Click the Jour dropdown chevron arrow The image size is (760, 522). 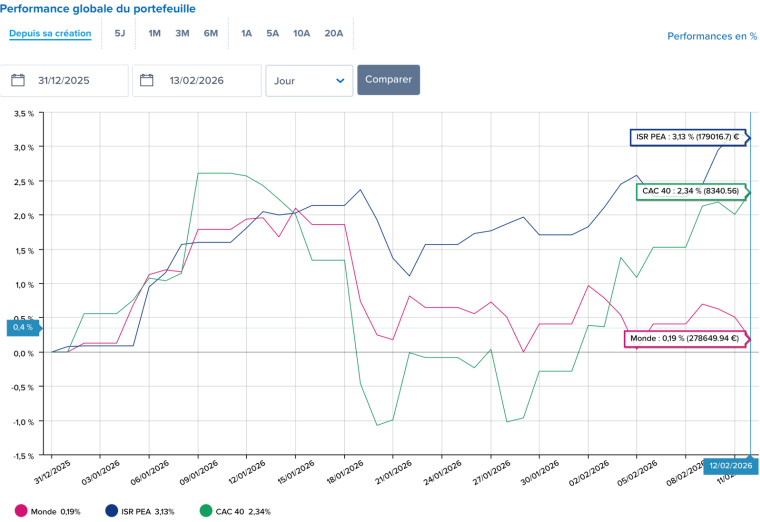point(340,80)
